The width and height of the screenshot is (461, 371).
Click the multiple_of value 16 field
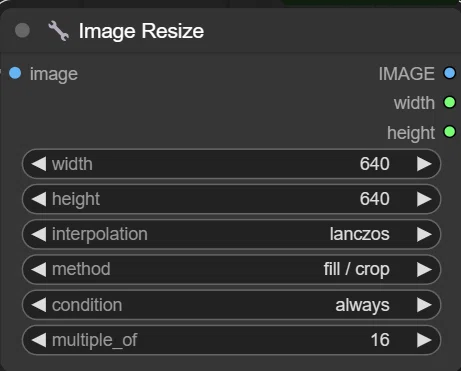pos(231,340)
